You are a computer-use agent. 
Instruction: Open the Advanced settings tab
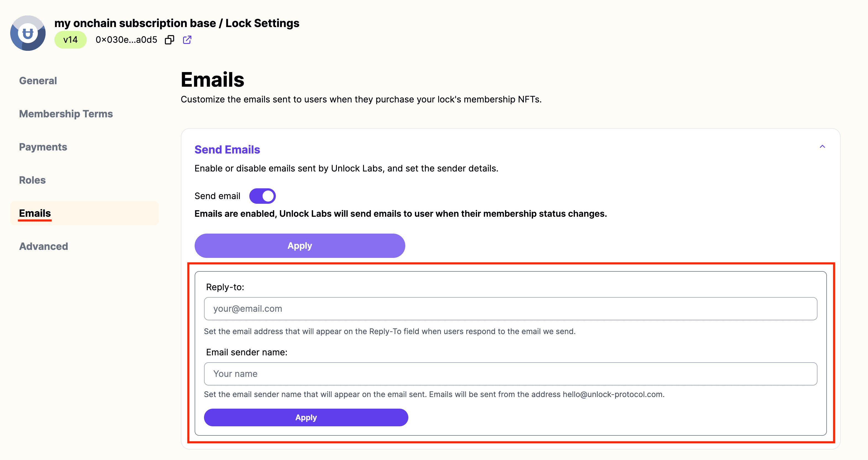(43, 246)
